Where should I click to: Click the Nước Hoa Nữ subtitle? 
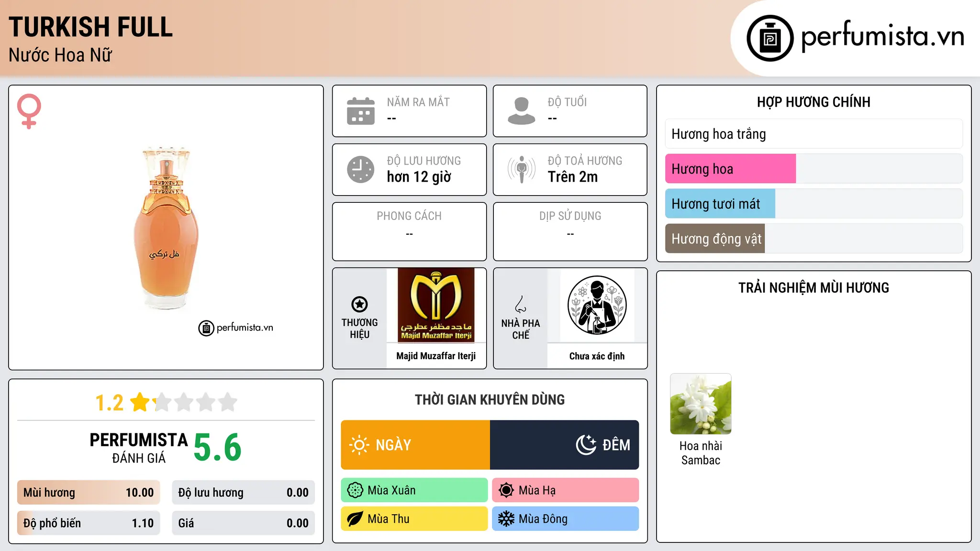(x=60, y=55)
